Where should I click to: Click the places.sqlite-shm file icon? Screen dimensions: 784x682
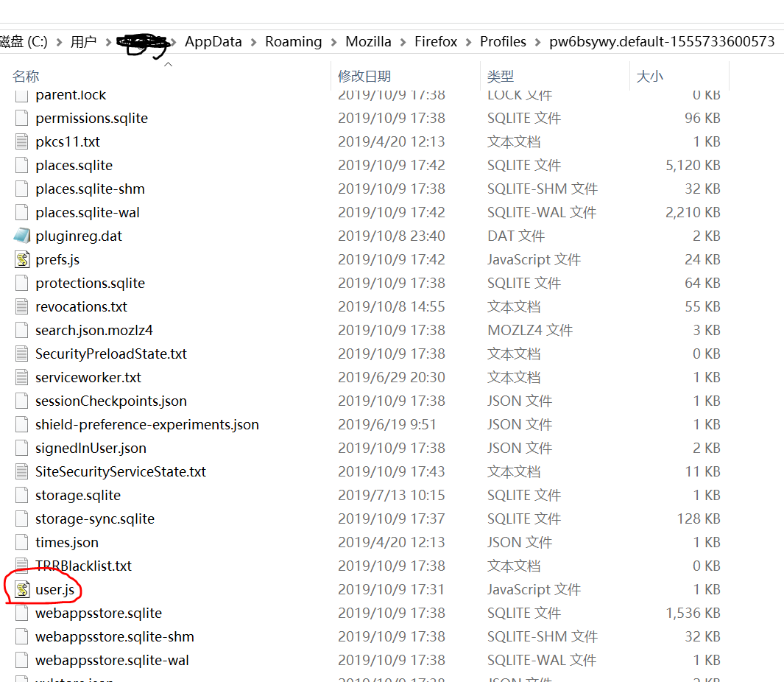pyautogui.click(x=21, y=189)
